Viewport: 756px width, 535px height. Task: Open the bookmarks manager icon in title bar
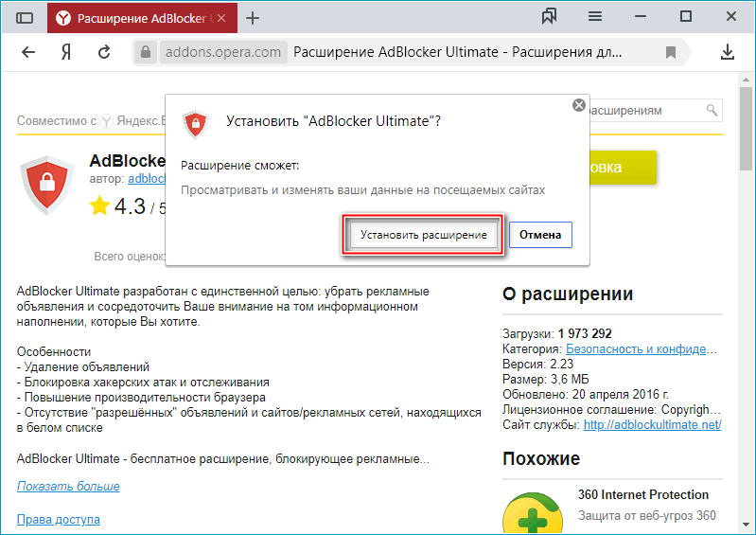pyautogui.click(x=549, y=17)
